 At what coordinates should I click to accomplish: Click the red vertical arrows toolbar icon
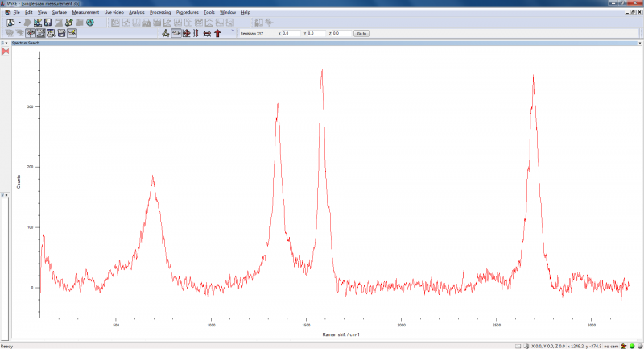click(x=196, y=34)
